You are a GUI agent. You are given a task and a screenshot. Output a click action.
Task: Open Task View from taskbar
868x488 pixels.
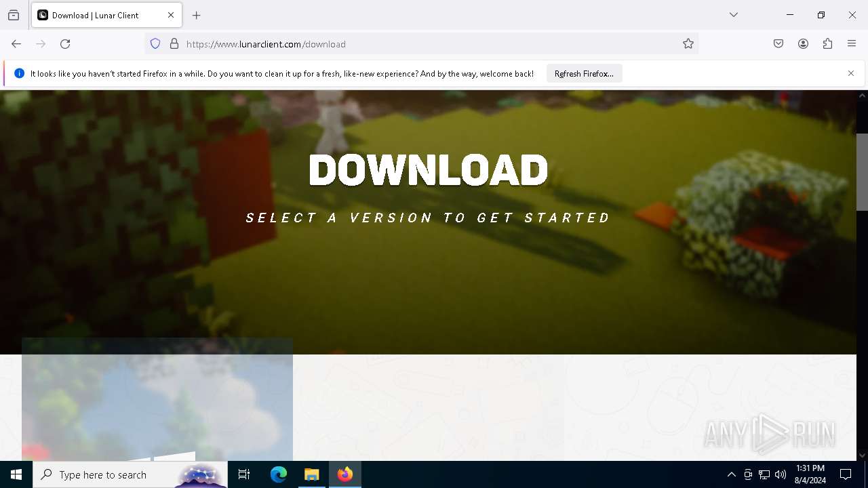pos(244,474)
